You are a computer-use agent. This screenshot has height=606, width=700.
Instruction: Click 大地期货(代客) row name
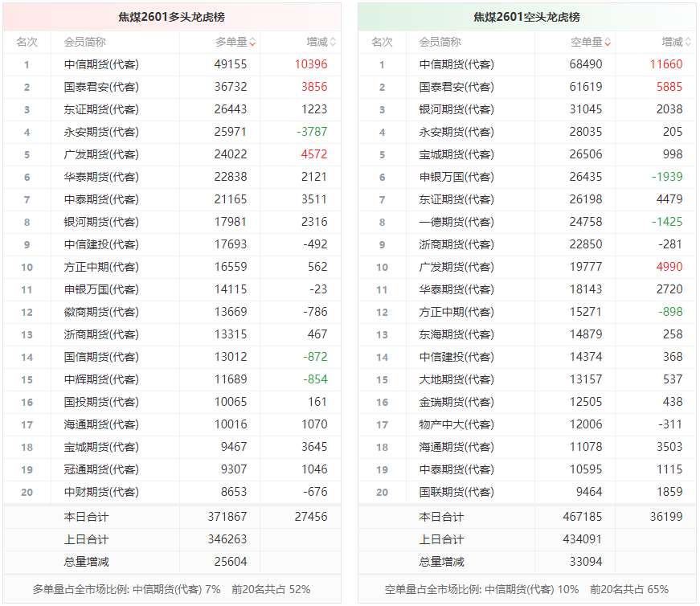click(456, 379)
